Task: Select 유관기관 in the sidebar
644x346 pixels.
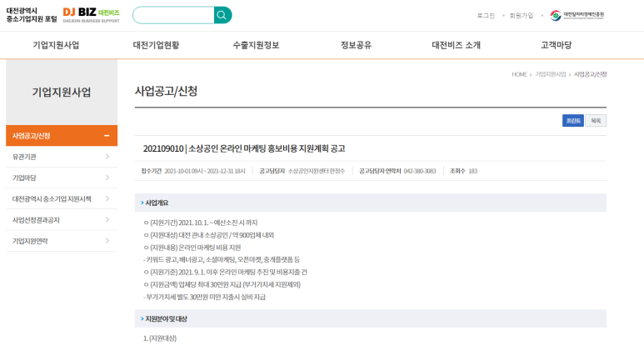Action: pos(62,157)
